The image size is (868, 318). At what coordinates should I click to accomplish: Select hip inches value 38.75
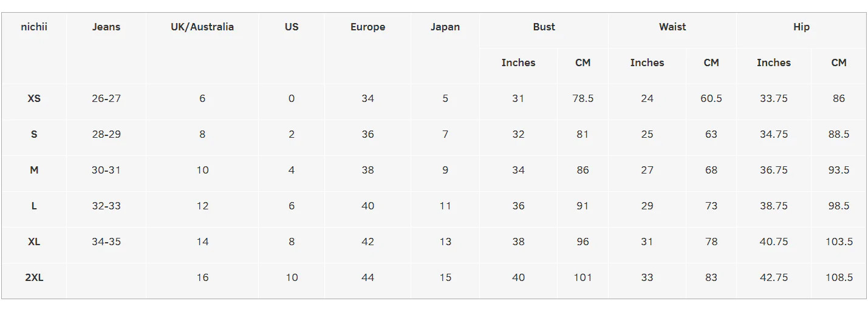coord(774,206)
